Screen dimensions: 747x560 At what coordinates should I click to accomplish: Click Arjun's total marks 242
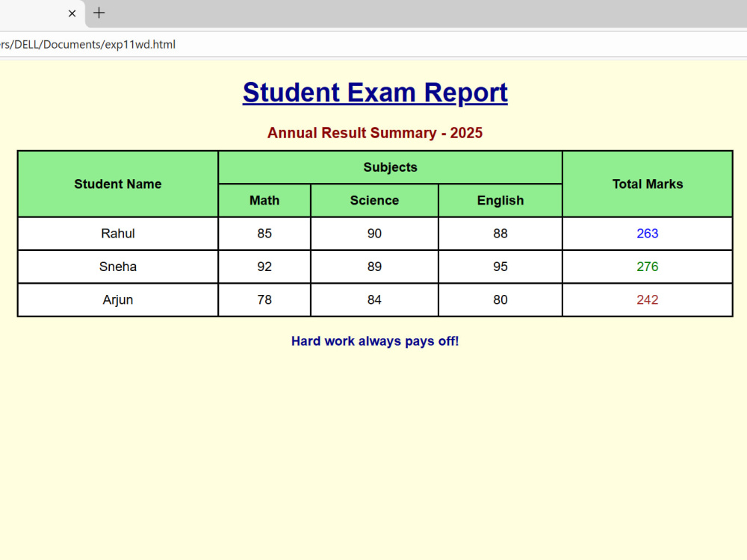(648, 299)
